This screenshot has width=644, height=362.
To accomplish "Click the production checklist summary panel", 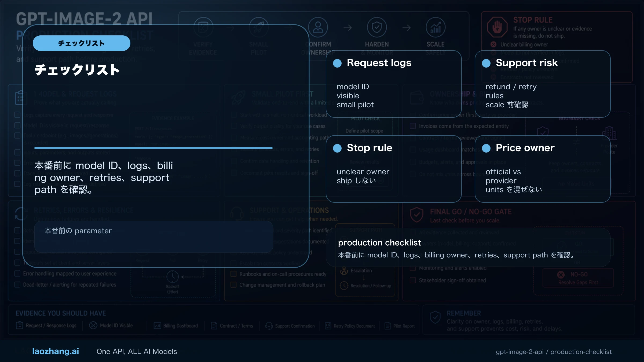I will [x=468, y=248].
